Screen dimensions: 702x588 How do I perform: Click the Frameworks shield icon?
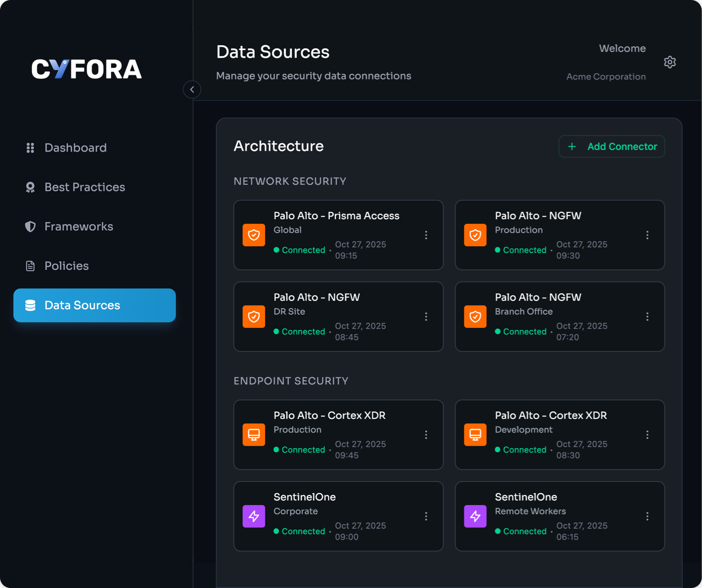pyautogui.click(x=30, y=227)
